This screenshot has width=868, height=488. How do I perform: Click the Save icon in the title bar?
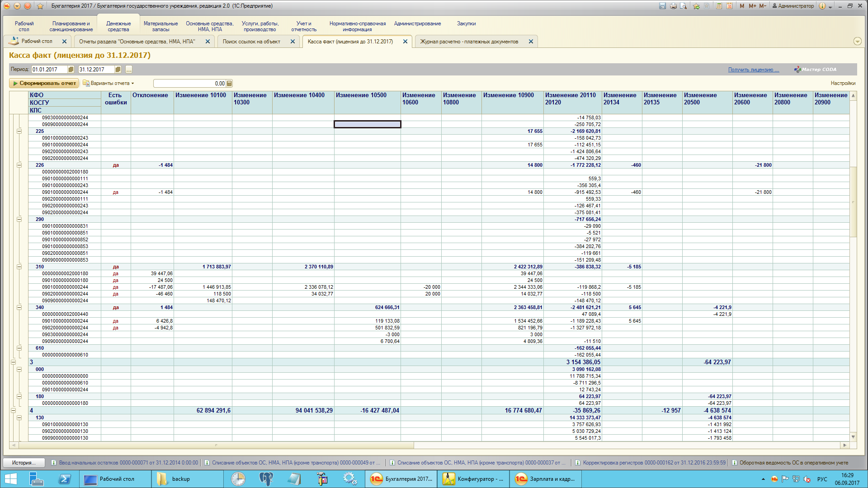[662, 6]
